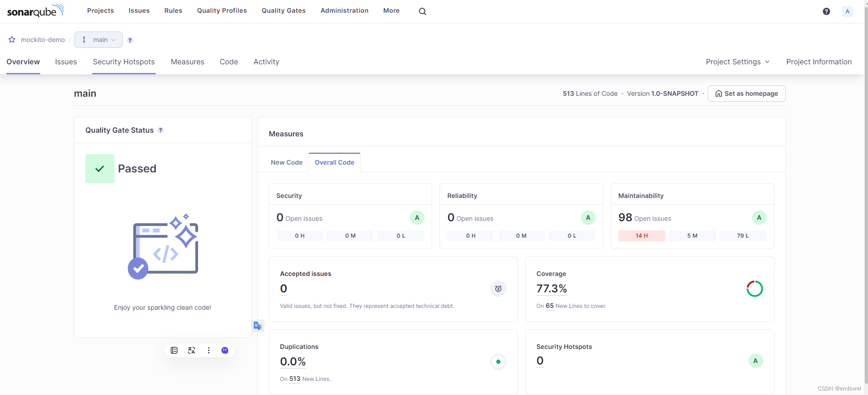Click the Accepted issues snooze icon
The width and height of the screenshot is (868, 395).
(x=498, y=289)
